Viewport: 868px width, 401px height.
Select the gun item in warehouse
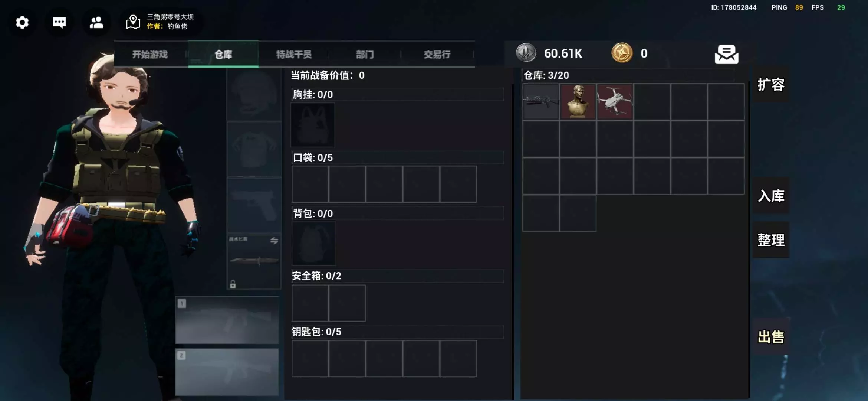pyautogui.click(x=541, y=102)
